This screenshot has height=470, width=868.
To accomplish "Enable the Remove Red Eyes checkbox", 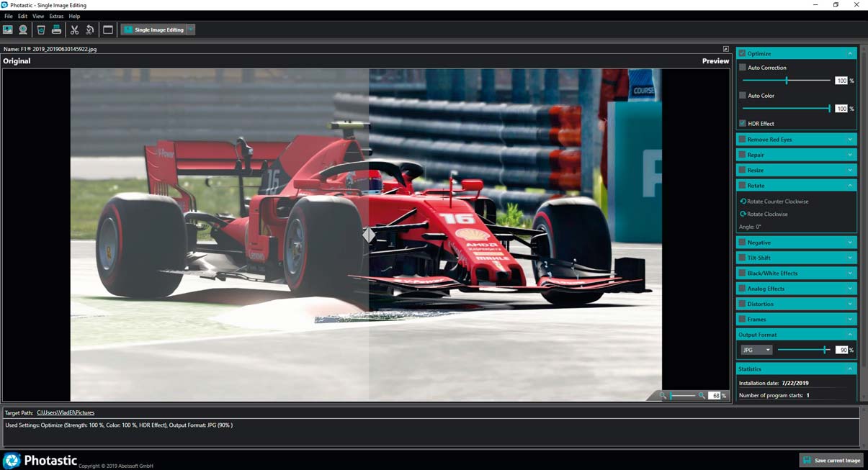I will [742, 139].
